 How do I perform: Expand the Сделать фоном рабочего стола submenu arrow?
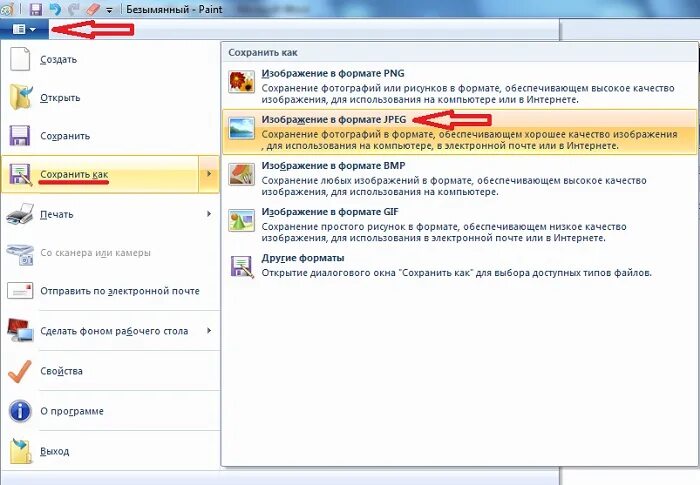tap(209, 331)
